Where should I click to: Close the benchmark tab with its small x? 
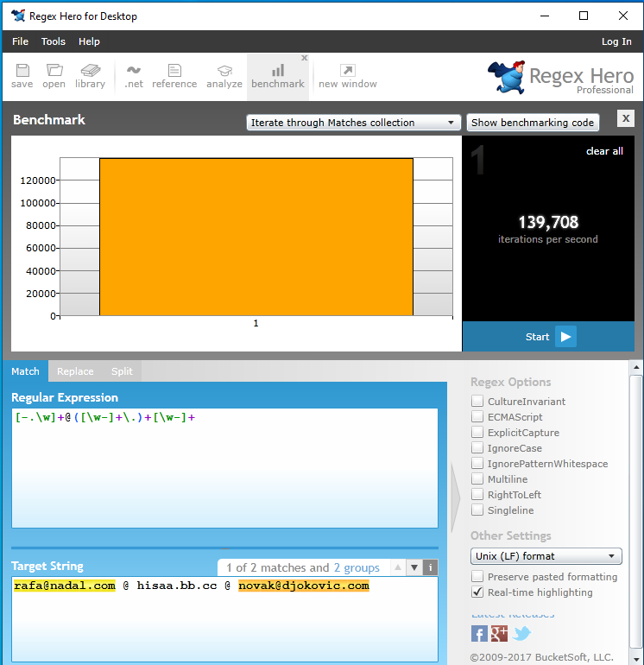tap(305, 58)
